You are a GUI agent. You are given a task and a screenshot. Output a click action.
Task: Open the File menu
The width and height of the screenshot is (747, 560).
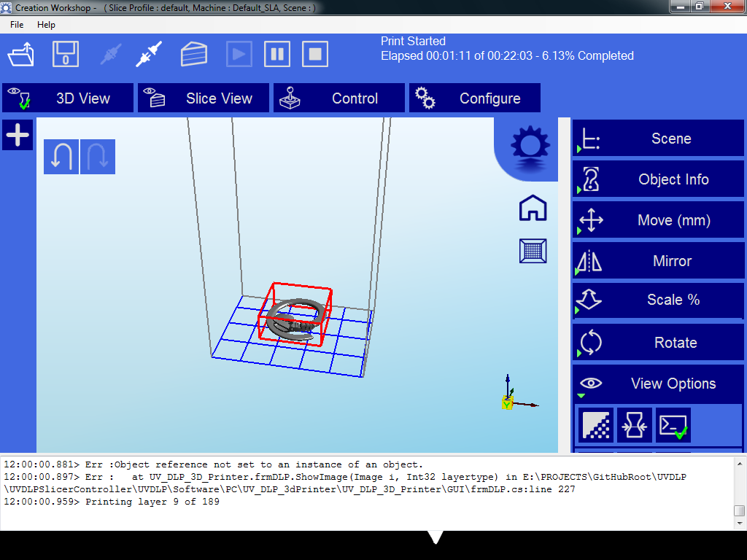(17, 25)
